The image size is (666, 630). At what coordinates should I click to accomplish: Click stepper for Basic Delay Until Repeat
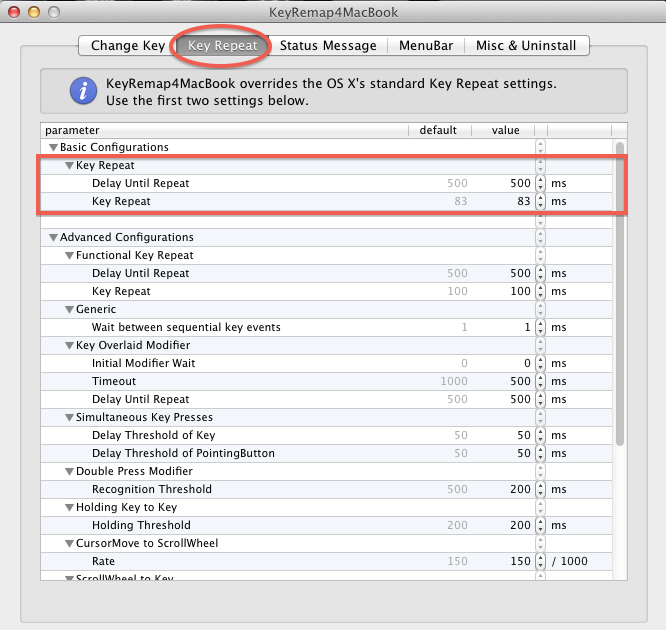click(x=540, y=184)
